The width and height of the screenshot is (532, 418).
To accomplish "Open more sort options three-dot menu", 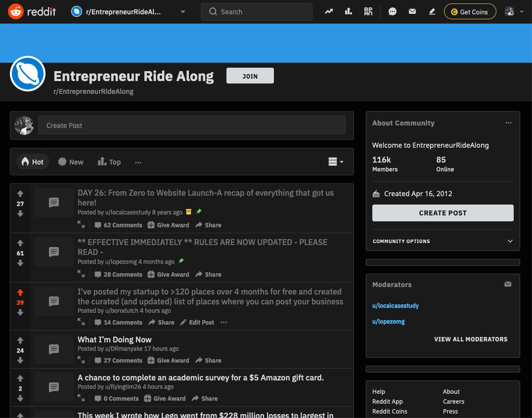I will pos(138,163).
